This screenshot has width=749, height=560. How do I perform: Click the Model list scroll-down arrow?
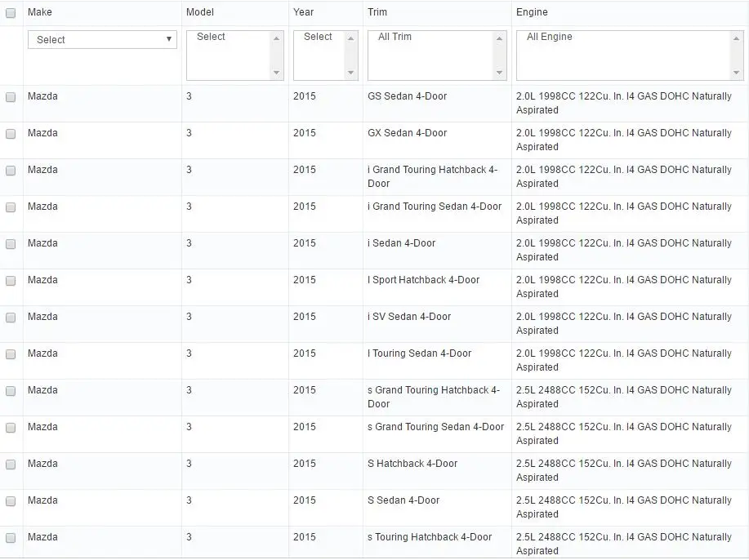(277, 73)
